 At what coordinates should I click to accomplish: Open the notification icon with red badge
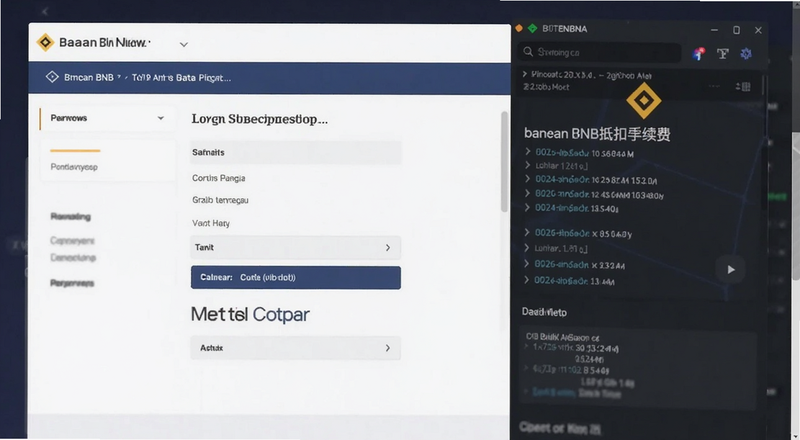coord(698,54)
